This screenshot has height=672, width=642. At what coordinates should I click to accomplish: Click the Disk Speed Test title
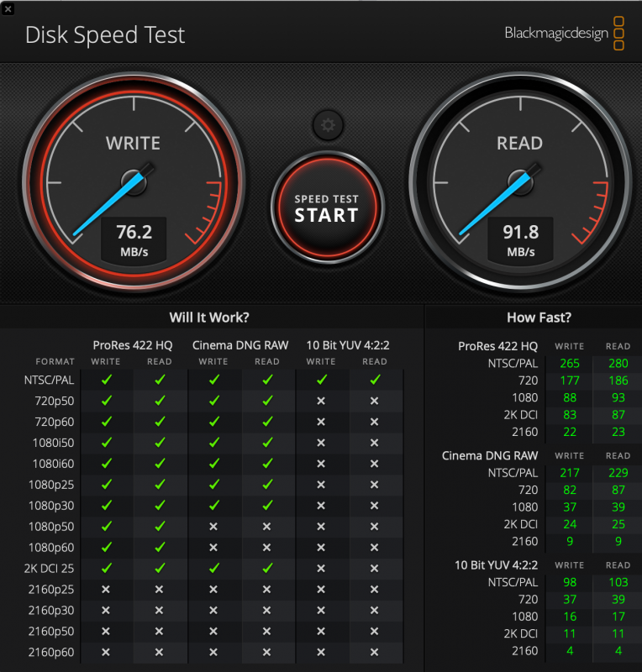coord(105,34)
